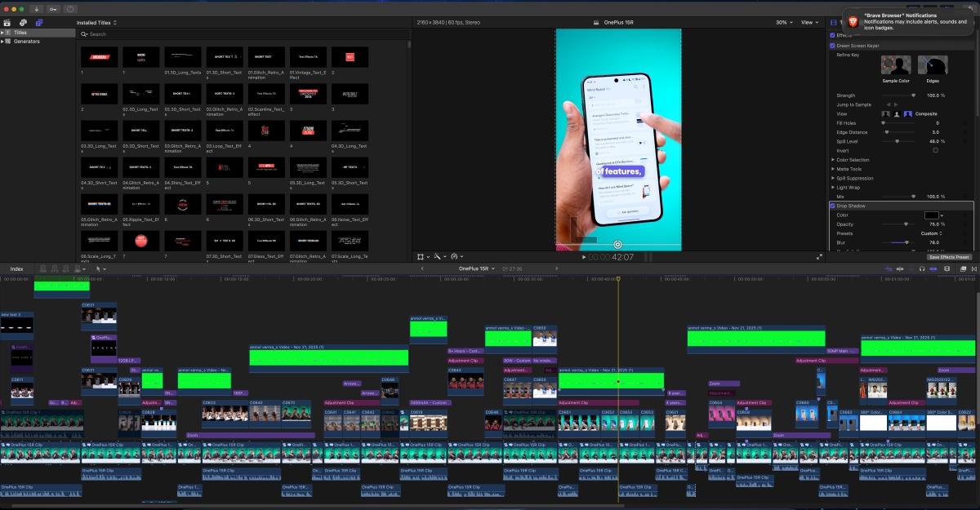The width and height of the screenshot is (980, 510).
Task: Open the viewer zoom 30% dropdown
Action: [x=783, y=23]
